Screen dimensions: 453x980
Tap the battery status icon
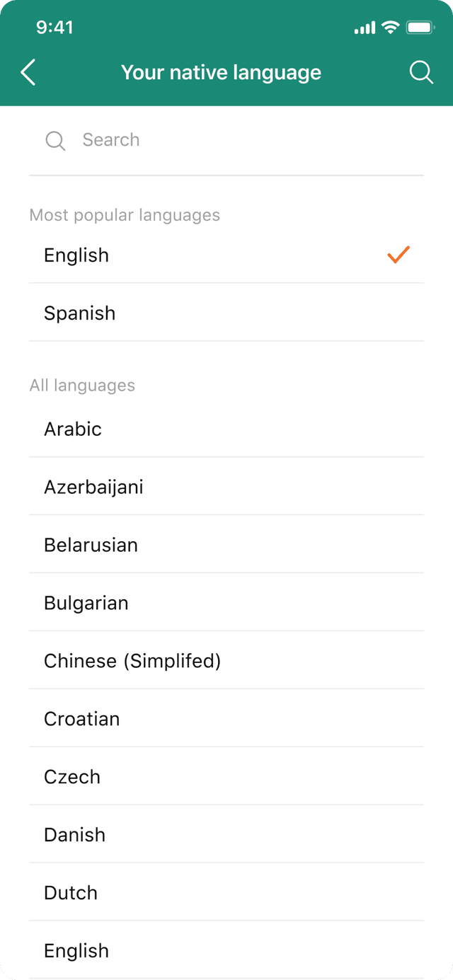tap(420, 28)
